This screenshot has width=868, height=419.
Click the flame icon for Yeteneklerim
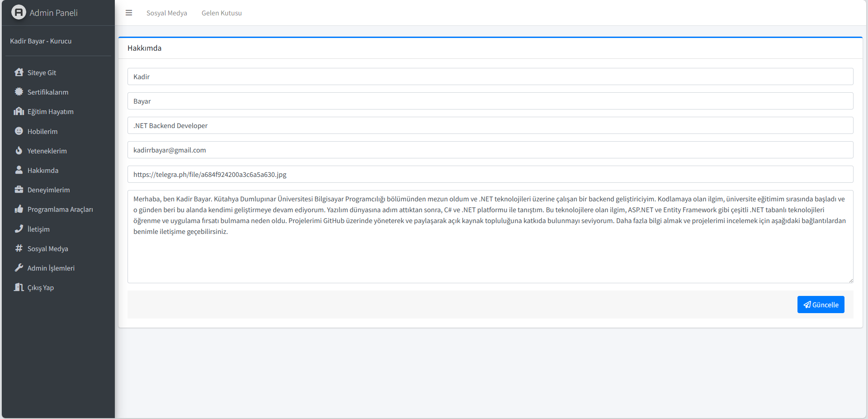(x=19, y=150)
